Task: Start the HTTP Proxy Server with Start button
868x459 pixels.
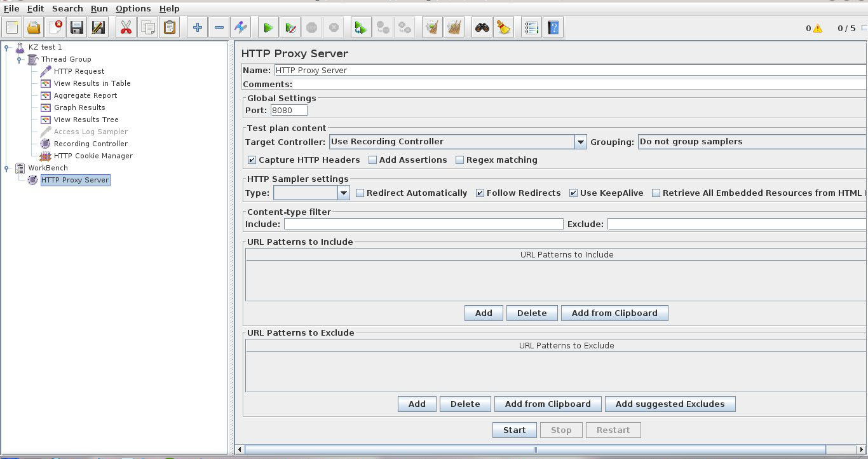Action: [x=514, y=430]
